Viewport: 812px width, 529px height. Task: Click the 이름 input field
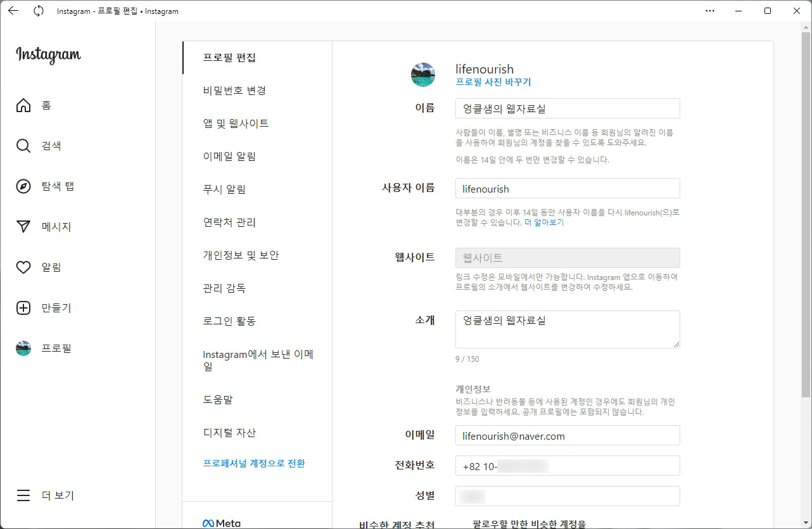pyautogui.click(x=568, y=108)
